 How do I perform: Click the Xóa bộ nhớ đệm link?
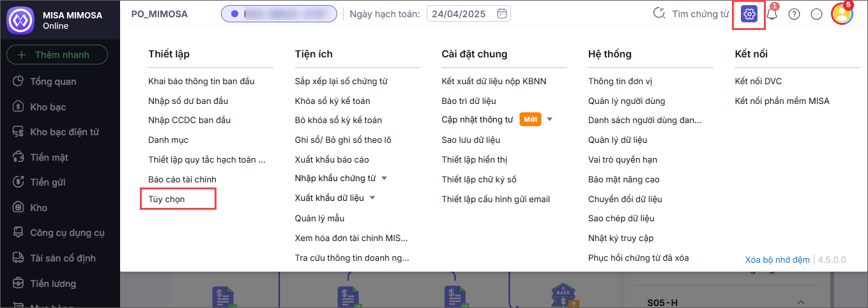(x=777, y=260)
